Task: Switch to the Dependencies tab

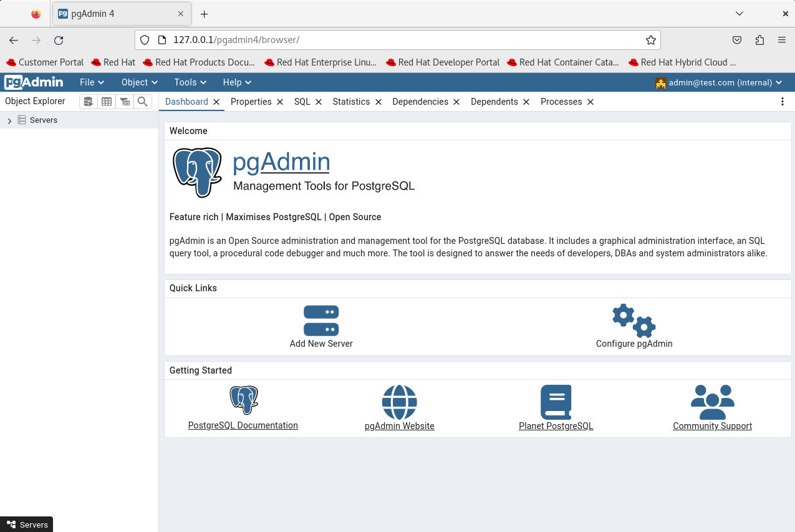Action: coord(420,102)
